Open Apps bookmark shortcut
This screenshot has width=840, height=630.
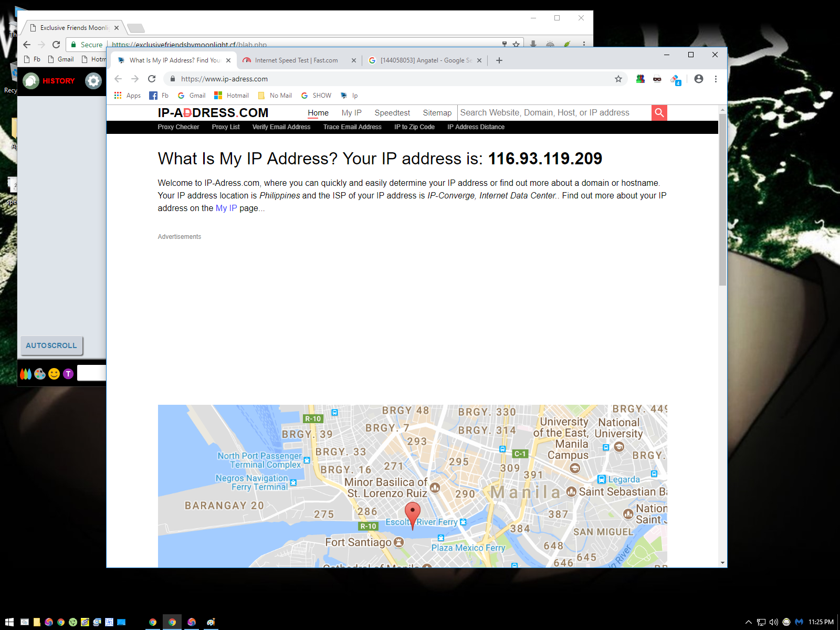pos(128,96)
